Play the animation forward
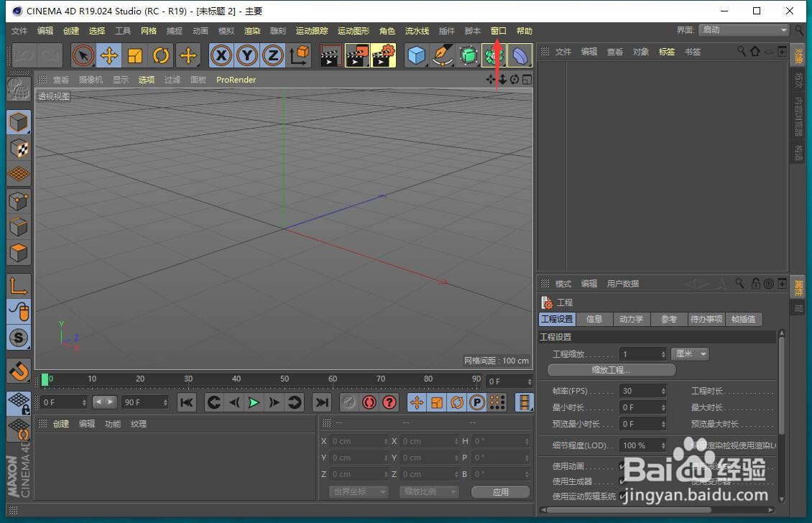This screenshot has height=523, width=812. 254,402
